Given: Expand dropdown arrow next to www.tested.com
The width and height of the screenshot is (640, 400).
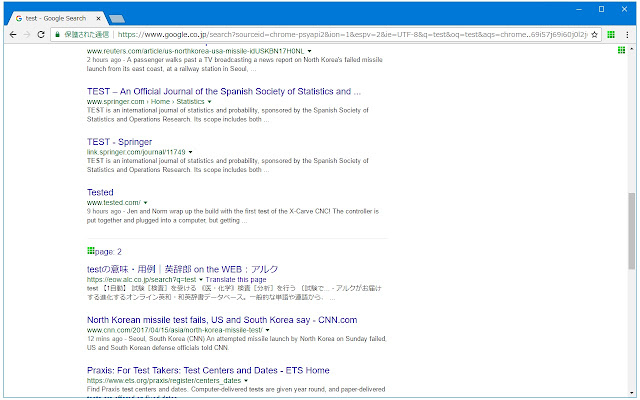Looking at the screenshot, I should coord(145,203).
